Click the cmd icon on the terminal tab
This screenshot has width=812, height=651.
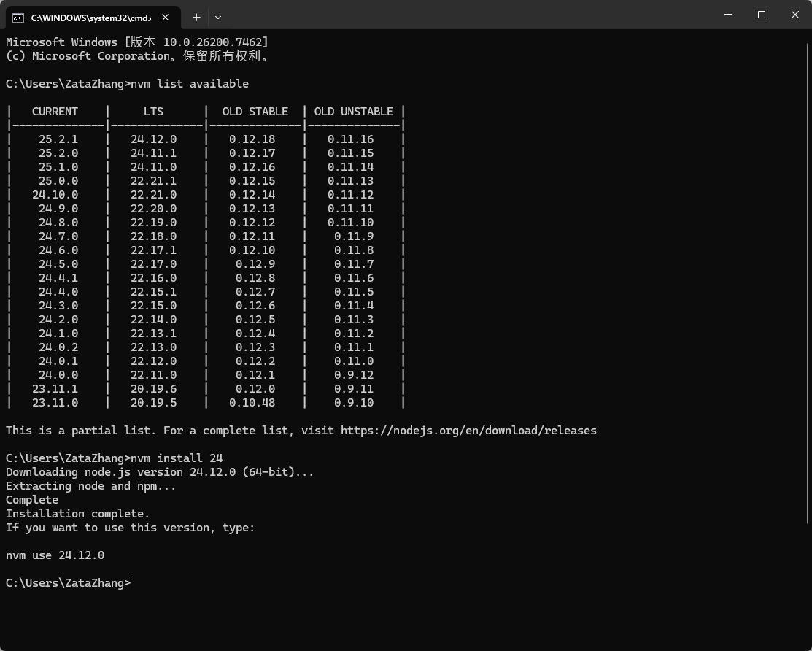click(18, 17)
